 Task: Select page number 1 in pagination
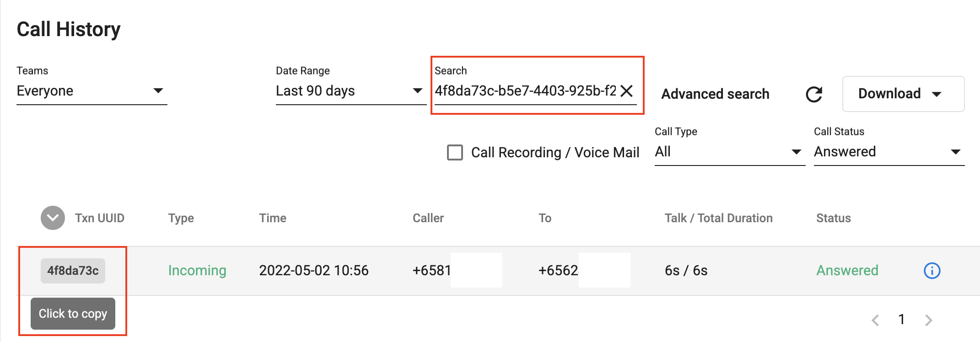901,319
